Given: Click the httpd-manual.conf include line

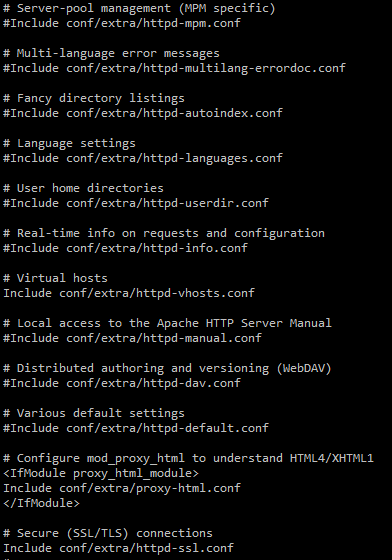Looking at the screenshot, I should (x=132, y=338).
